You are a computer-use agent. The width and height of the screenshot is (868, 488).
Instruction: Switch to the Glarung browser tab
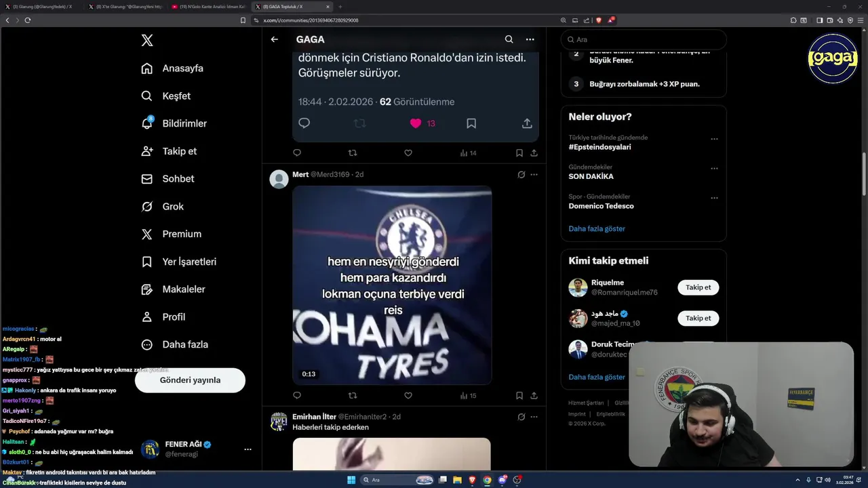point(43,7)
